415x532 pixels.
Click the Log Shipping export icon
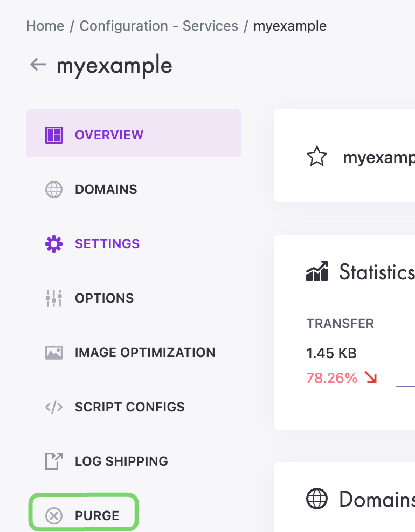54,461
